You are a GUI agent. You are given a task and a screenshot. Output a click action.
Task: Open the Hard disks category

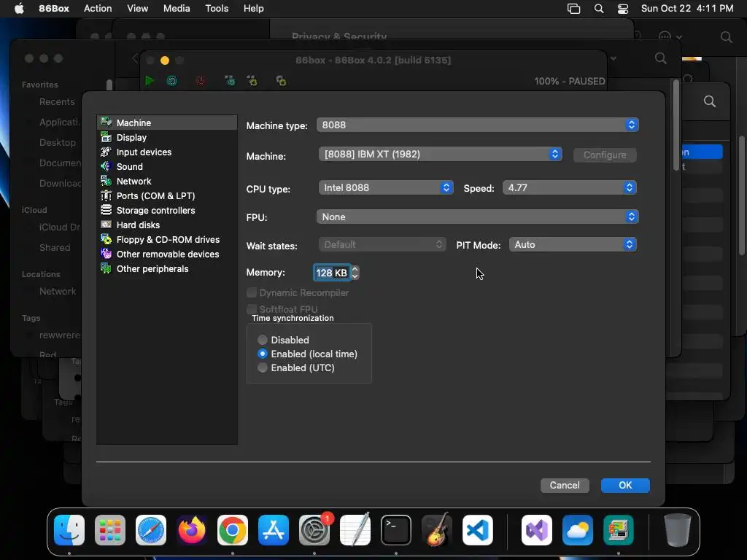(167, 225)
